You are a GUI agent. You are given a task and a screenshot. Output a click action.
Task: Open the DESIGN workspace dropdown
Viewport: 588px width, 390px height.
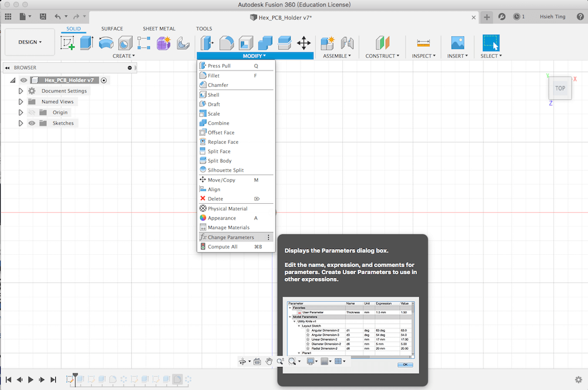30,42
